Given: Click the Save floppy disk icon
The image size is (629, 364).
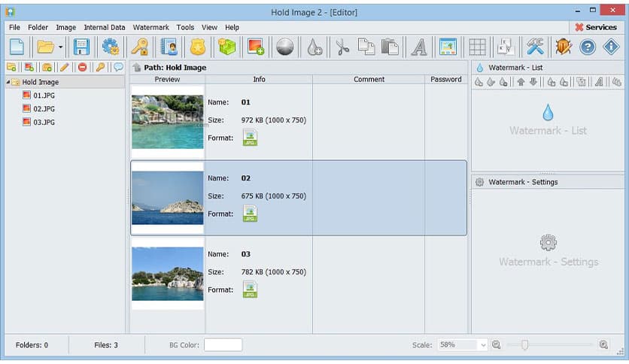Looking at the screenshot, I should tap(81, 47).
